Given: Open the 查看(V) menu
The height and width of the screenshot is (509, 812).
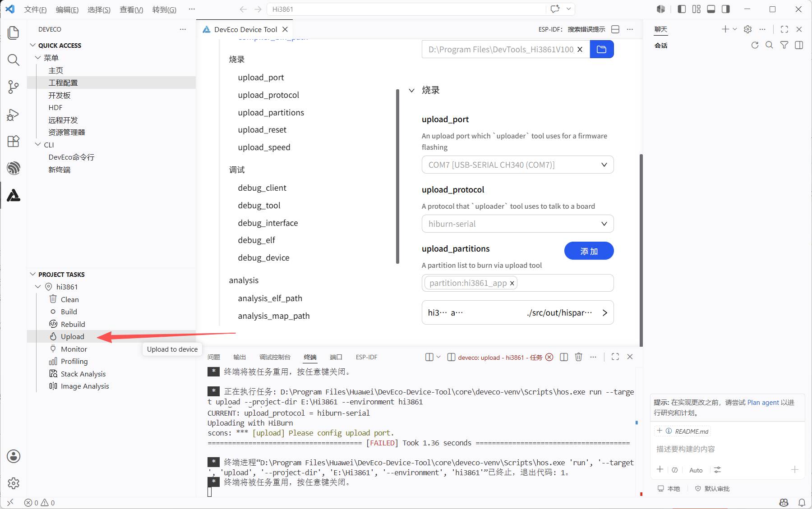Looking at the screenshot, I should (131, 9).
